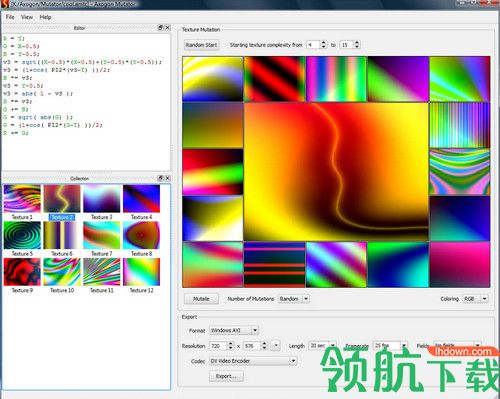500x399 pixels.
Task: Choose the thin vertical rainbow lines mutation
Action: [x=460, y=125]
